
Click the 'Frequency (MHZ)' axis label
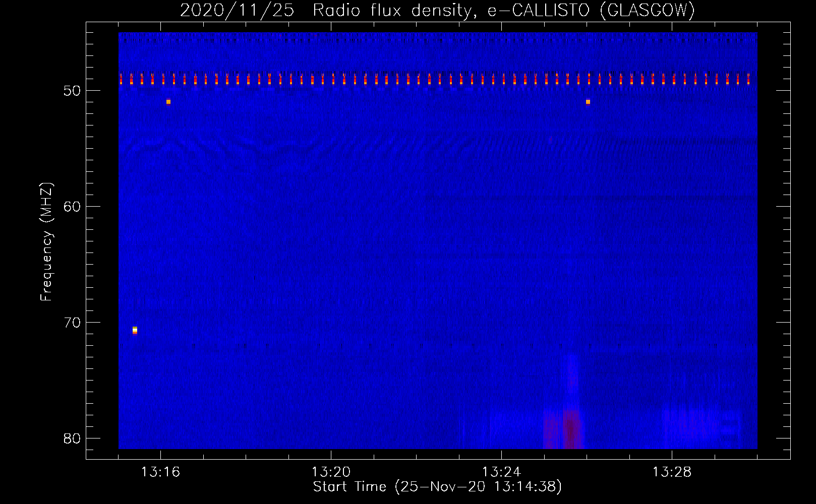46,242
